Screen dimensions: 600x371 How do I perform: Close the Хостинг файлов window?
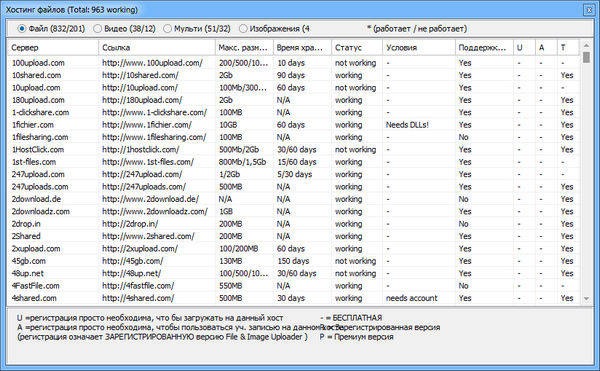[x=589, y=10]
